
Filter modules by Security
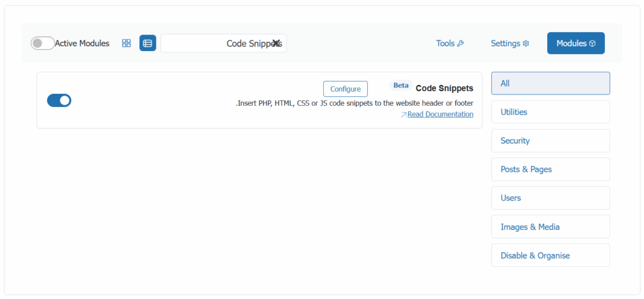pyautogui.click(x=550, y=140)
